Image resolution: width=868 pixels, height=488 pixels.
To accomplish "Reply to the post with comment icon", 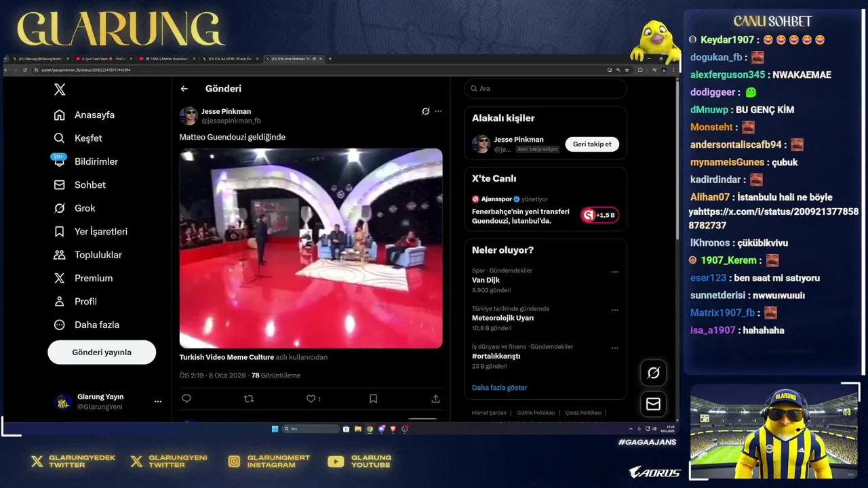I will (186, 399).
